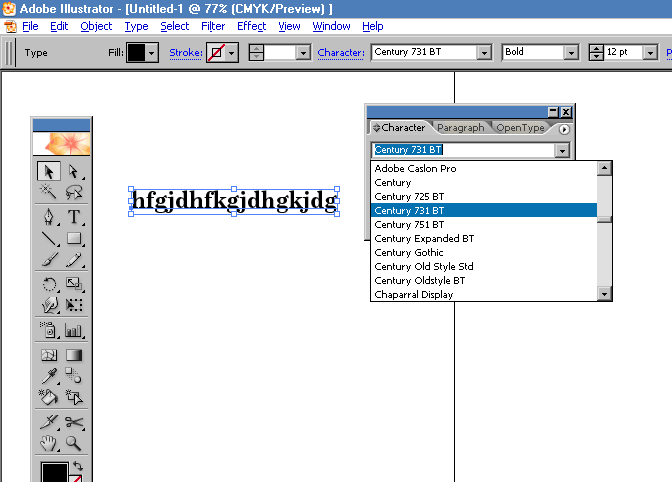Click font list scrollbar down arrow
Screen dimensions: 672x482
tap(604, 294)
